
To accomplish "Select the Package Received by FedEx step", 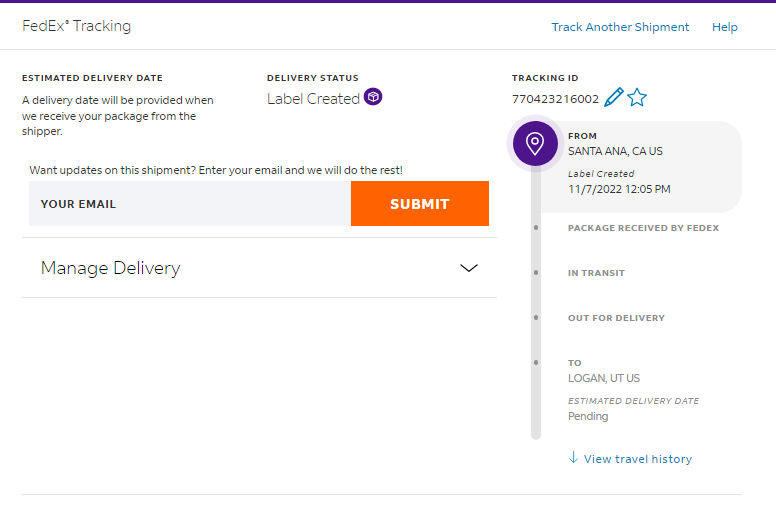I will coord(643,228).
